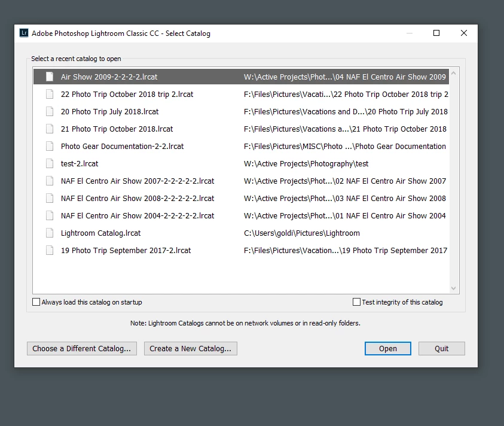Image resolution: width=504 pixels, height=426 pixels.
Task: Click path C:\Users\goldi\Pictures\Lightroom
Action: tap(301, 233)
